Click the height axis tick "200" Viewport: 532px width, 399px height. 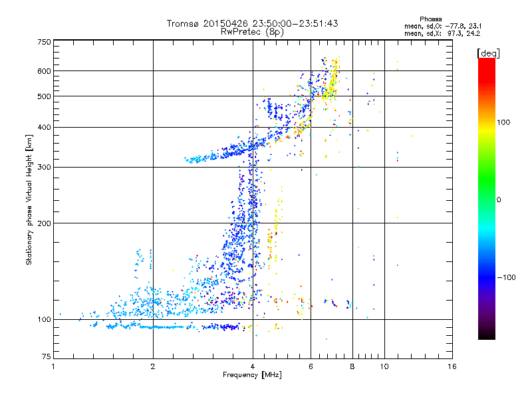(x=45, y=223)
